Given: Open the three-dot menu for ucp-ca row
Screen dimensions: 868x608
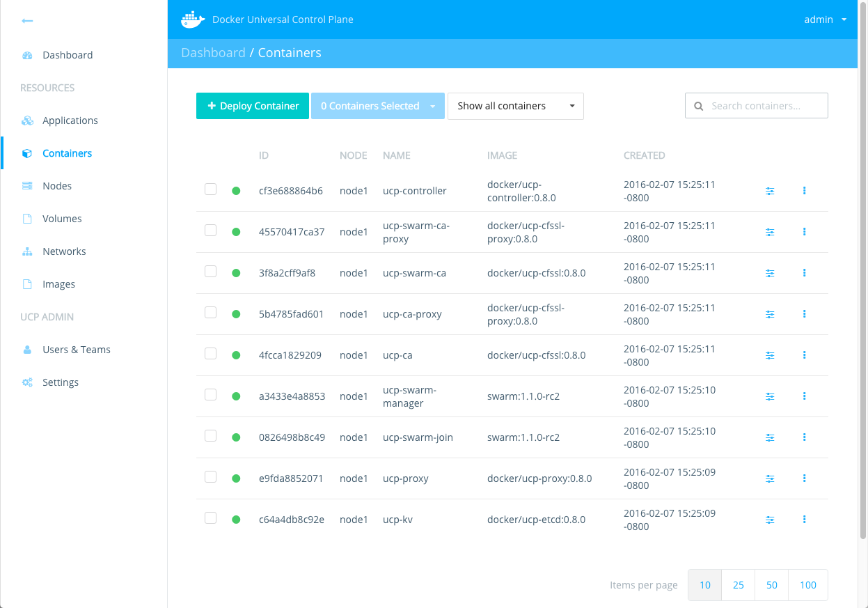Looking at the screenshot, I should pos(805,355).
